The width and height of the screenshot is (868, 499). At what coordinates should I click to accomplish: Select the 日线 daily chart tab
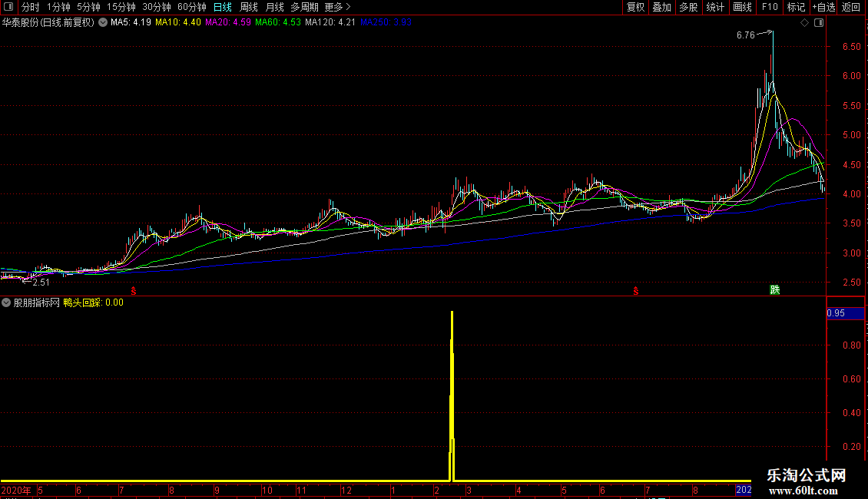(x=223, y=7)
